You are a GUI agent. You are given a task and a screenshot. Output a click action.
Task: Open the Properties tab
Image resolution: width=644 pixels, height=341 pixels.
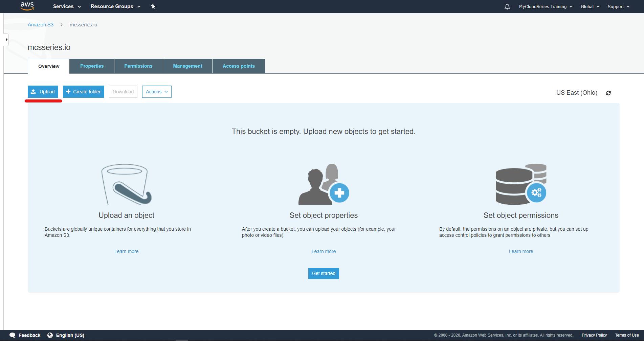pyautogui.click(x=92, y=66)
